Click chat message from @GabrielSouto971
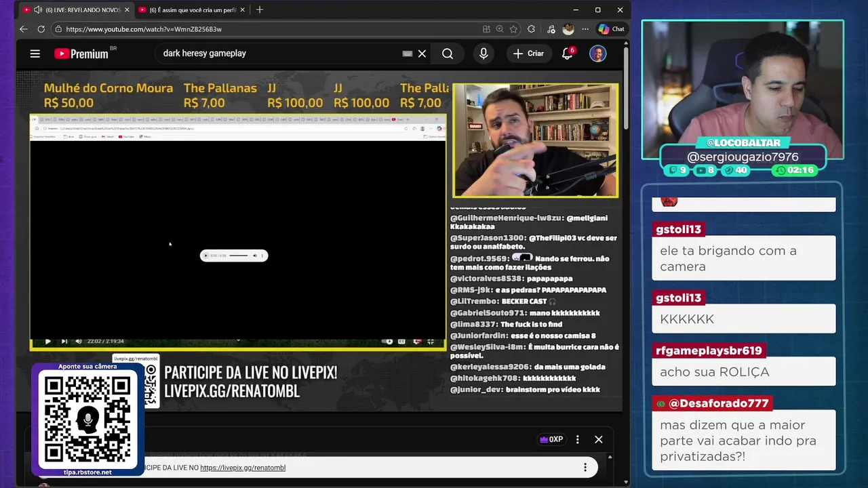868x488 pixels. [525, 313]
